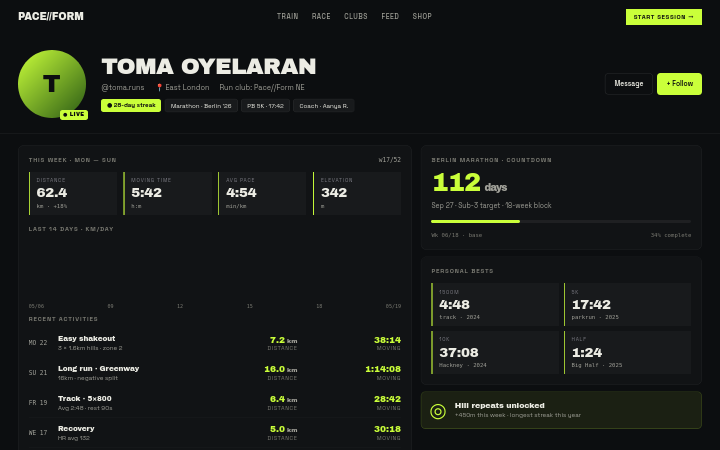Click the Half 1:24 personal best card

click(627, 352)
